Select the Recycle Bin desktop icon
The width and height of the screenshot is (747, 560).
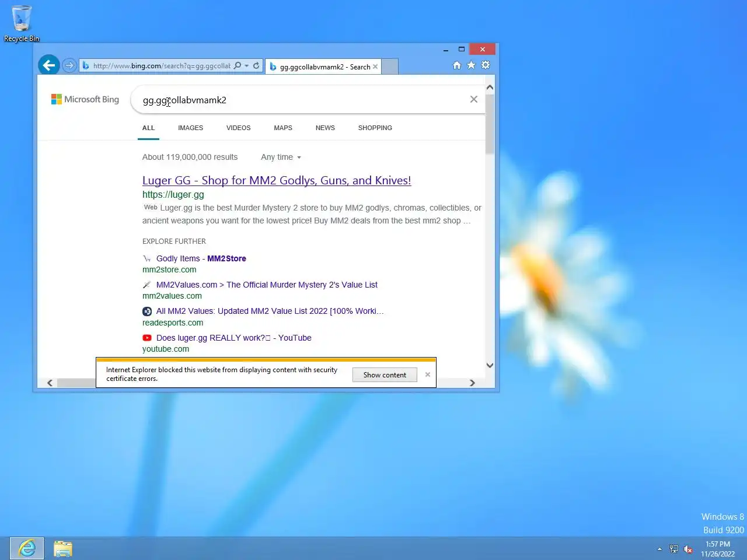tap(22, 23)
